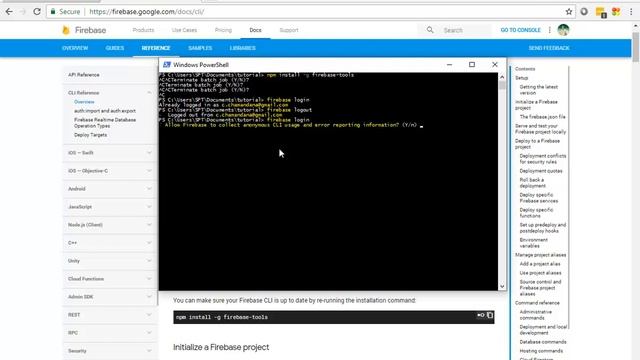
Task: Click Go To Console link
Action: point(520,30)
